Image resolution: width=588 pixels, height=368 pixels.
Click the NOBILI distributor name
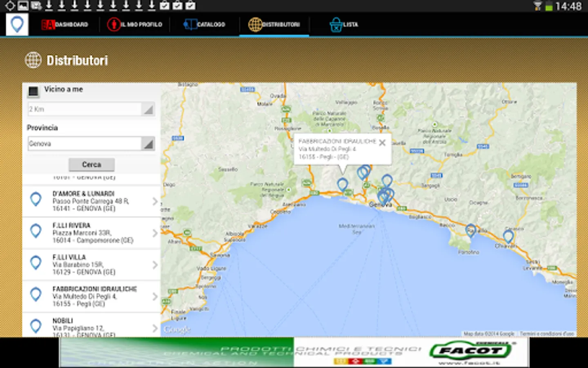click(62, 321)
